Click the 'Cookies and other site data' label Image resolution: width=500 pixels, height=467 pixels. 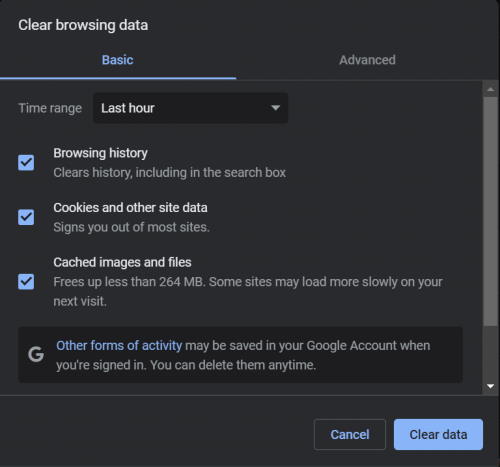130,208
